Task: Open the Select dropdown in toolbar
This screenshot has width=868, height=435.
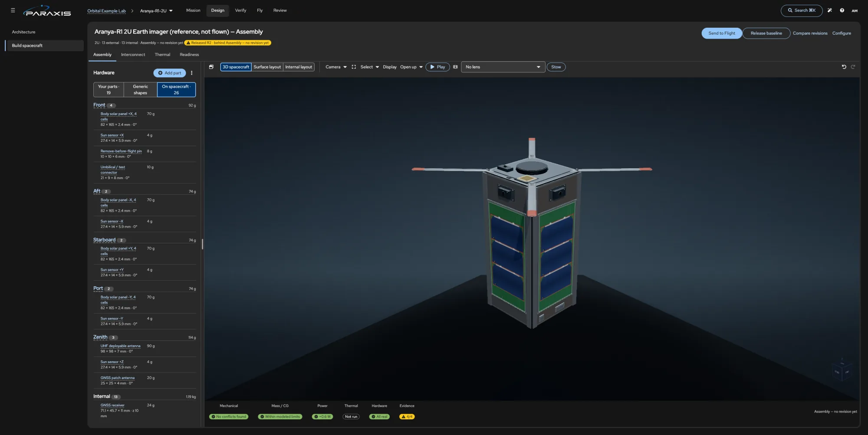Action: point(369,67)
